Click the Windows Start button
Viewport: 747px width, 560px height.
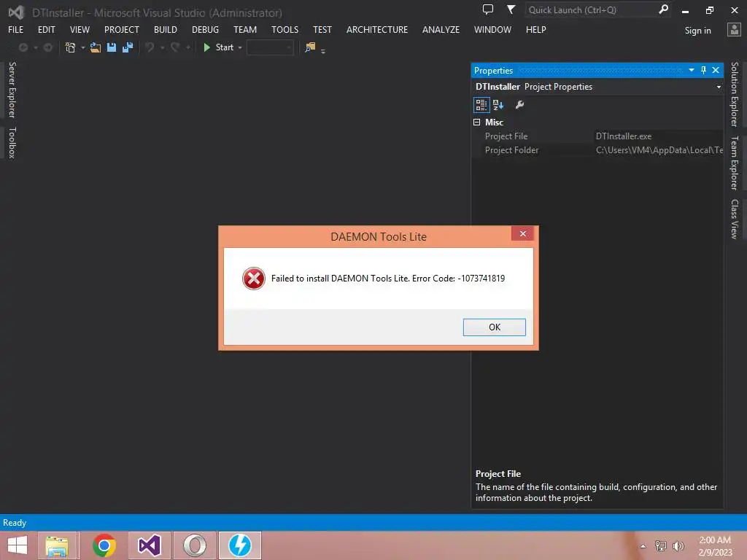coord(18,545)
